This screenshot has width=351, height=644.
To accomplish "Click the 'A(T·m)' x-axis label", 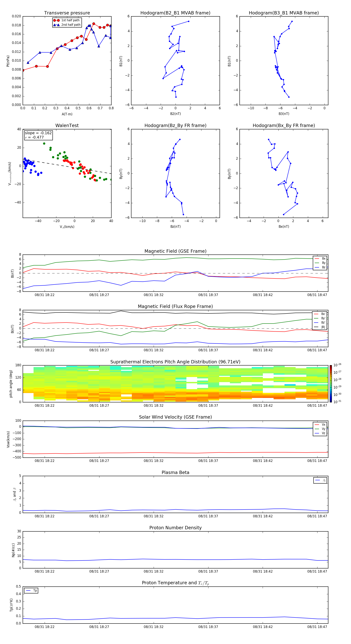I will point(67,114).
